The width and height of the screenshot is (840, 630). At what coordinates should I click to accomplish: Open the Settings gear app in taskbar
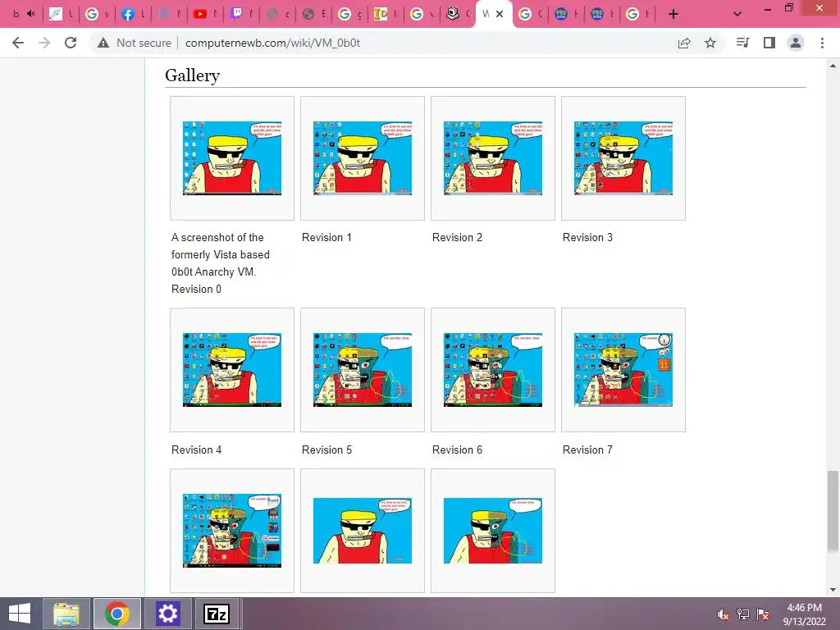click(x=167, y=614)
